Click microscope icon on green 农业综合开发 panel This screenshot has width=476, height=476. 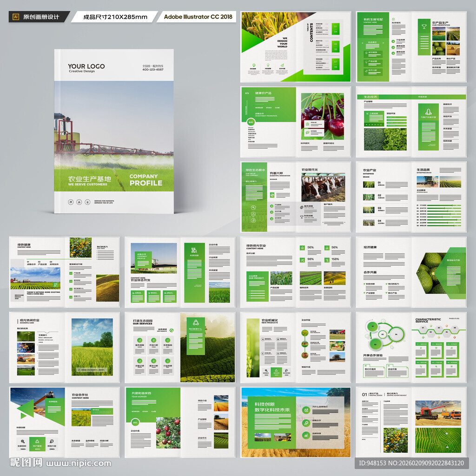click(x=194, y=250)
